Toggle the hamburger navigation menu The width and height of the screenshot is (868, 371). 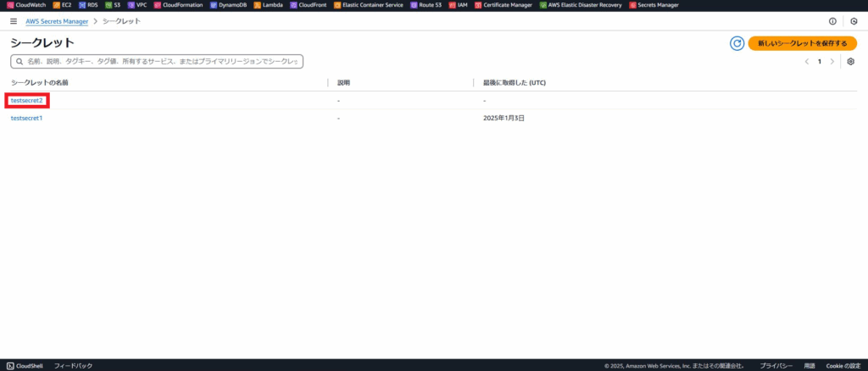14,21
